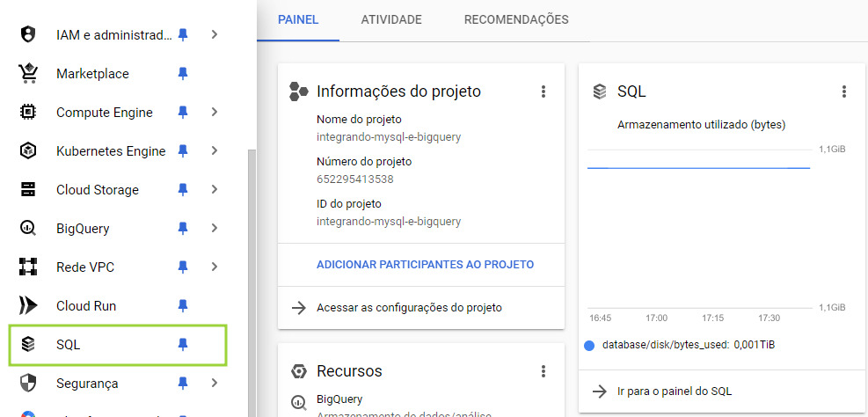The height and width of the screenshot is (417, 868).
Task: Click the SQL stack icon in sidebar
Action: [27, 345]
